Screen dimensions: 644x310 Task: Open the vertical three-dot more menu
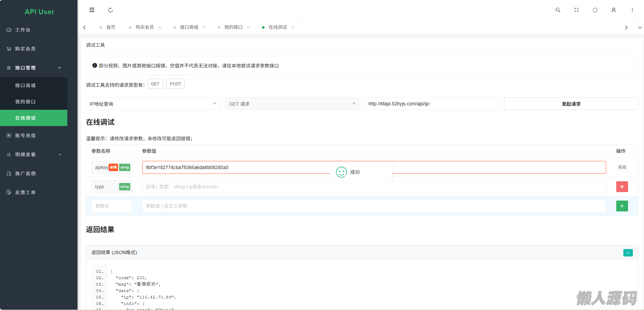pos(632,10)
